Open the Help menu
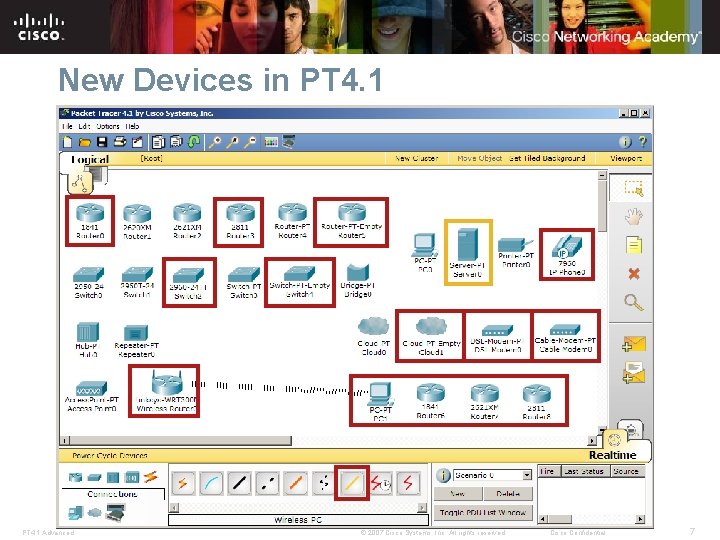 [132, 126]
